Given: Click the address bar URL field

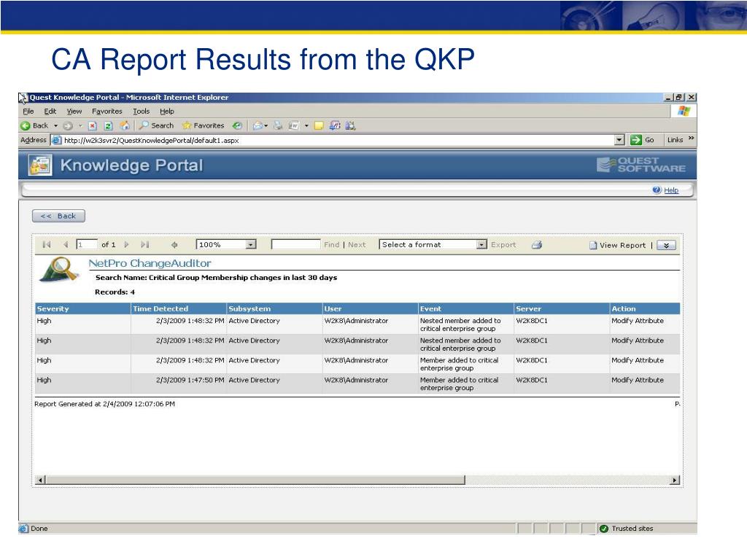Looking at the screenshot, I should pyautogui.click(x=338, y=140).
